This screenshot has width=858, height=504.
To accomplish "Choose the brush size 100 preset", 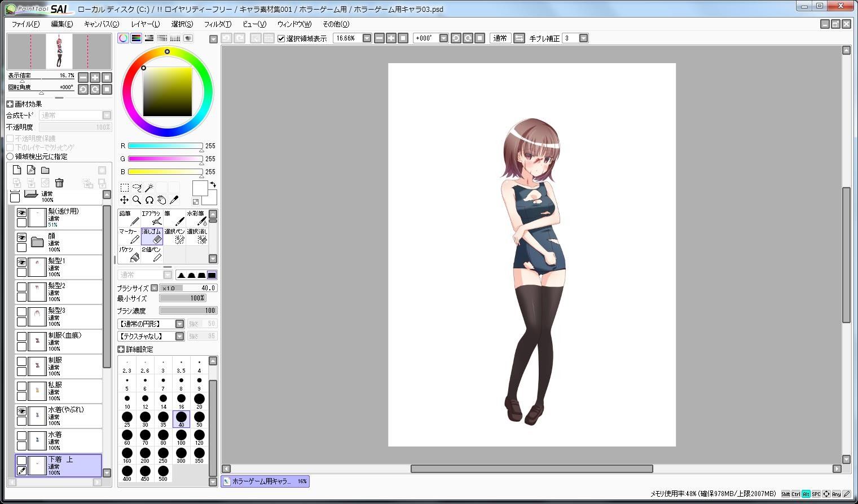I will click(181, 437).
